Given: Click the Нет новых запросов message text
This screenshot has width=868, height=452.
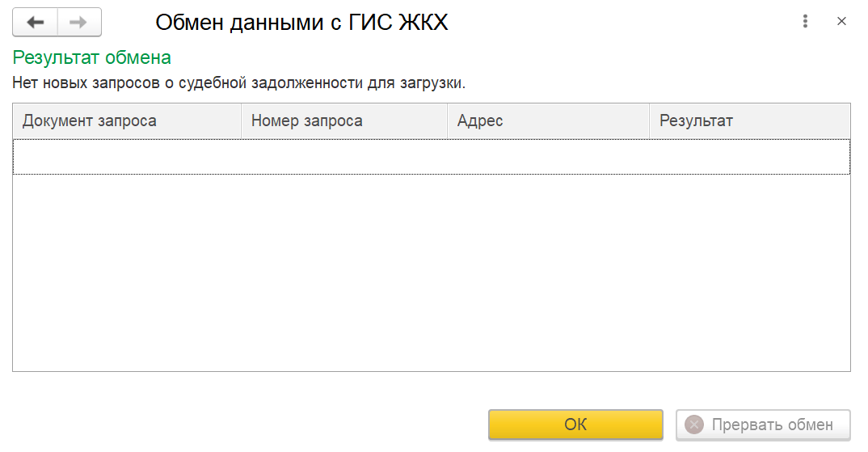Looking at the screenshot, I should click(x=239, y=83).
